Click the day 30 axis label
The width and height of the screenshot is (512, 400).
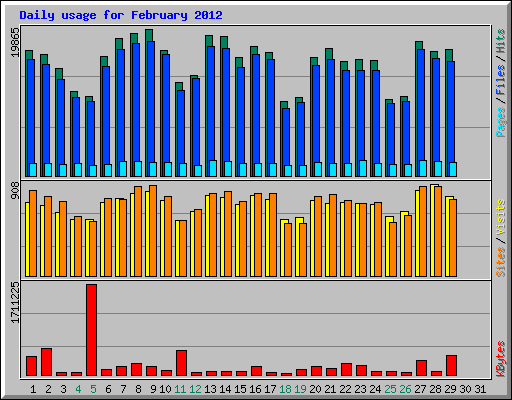[465, 389]
